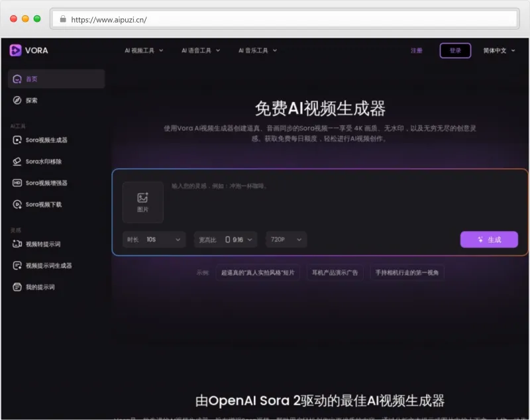Click the 登录 button
The height and width of the screenshot is (420, 530).
click(x=455, y=50)
